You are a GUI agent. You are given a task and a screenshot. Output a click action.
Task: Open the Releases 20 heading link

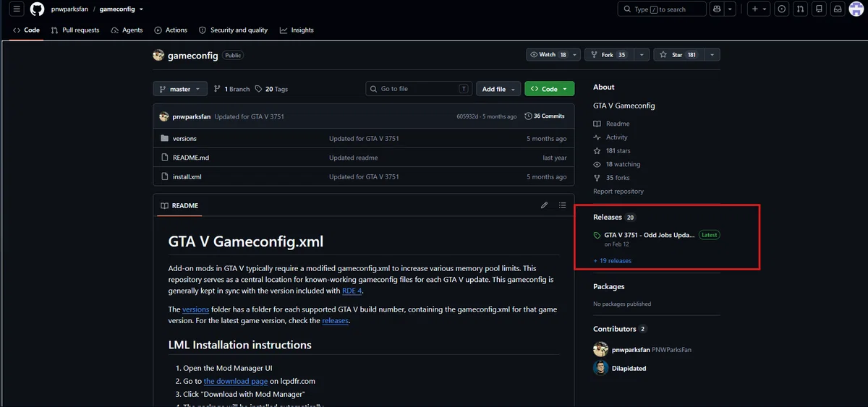(x=614, y=217)
